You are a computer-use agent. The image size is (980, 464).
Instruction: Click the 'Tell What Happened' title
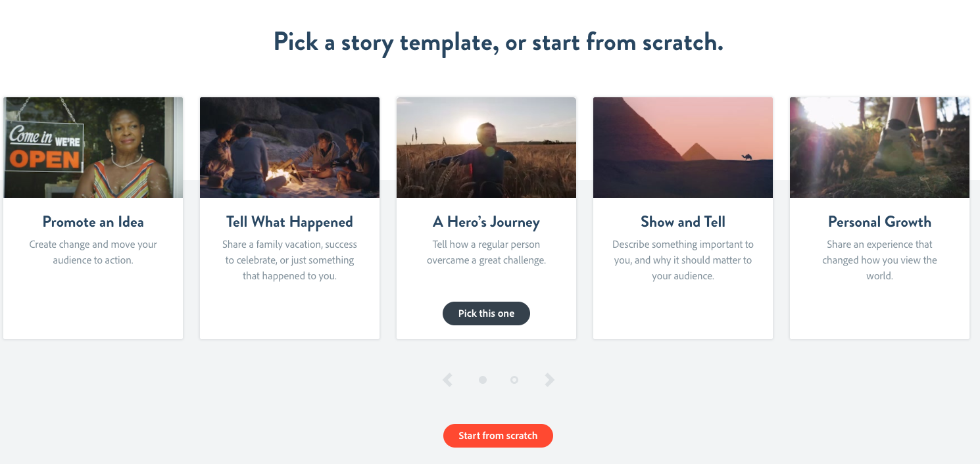point(289,222)
